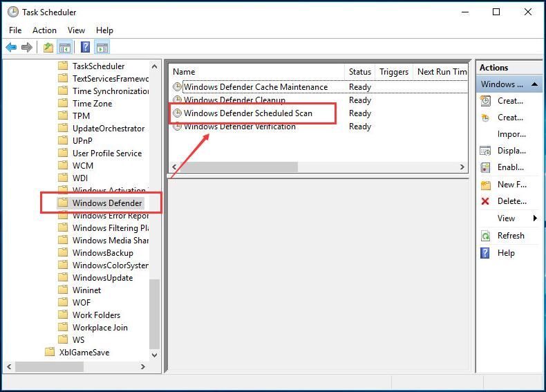Open the Action menu
This screenshot has height=392, width=546.
pos(44,30)
